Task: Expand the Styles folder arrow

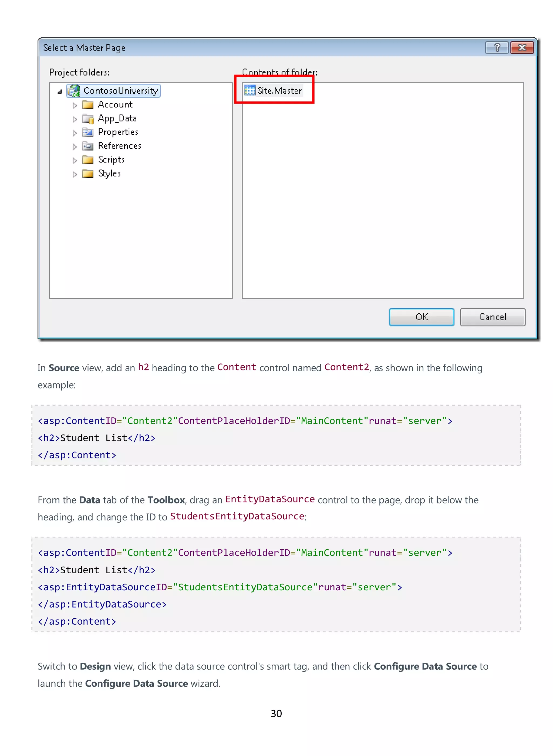Action: pyautogui.click(x=75, y=174)
